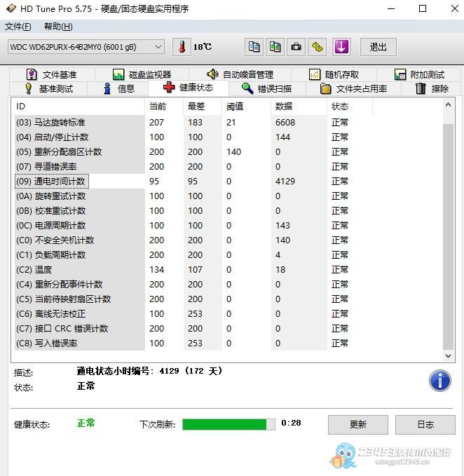The image size is (464, 476).
Task: Select the (C2) 温度 row
Action: tap(80, 270)
